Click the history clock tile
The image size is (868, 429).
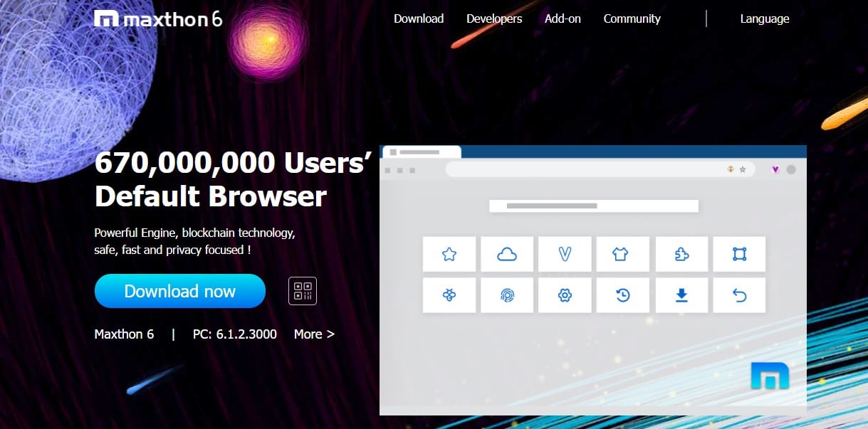point(623,295)
